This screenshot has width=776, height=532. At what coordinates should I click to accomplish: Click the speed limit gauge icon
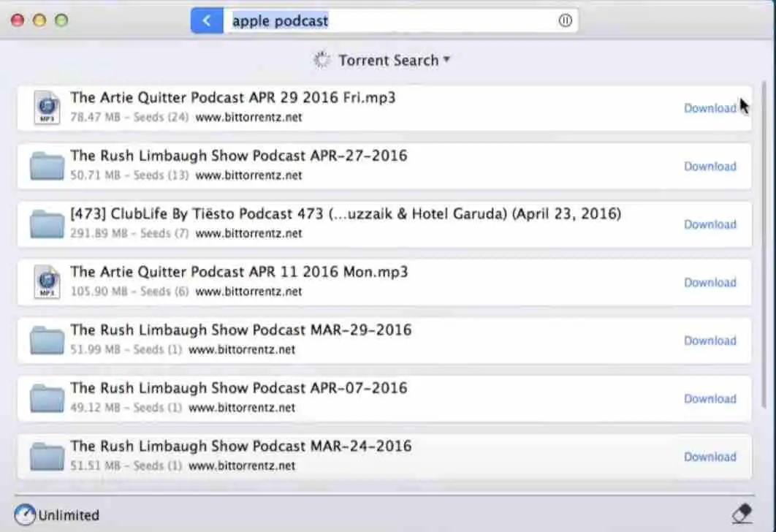24,514
